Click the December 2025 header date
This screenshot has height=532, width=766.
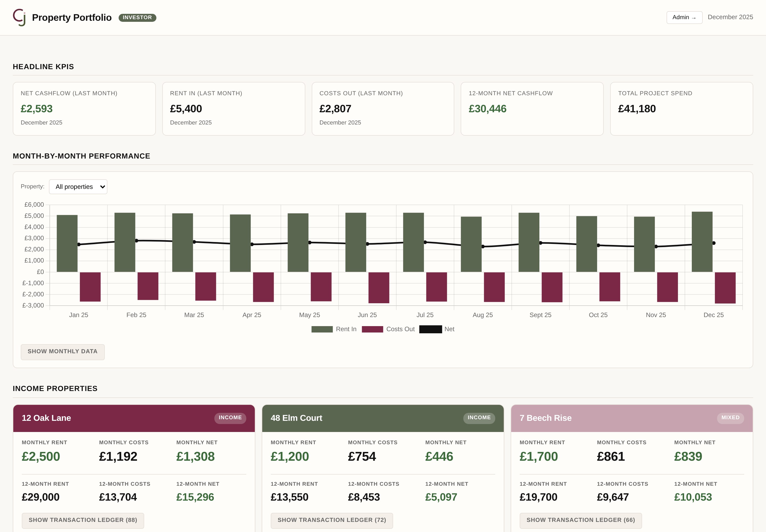pos(730,17)
